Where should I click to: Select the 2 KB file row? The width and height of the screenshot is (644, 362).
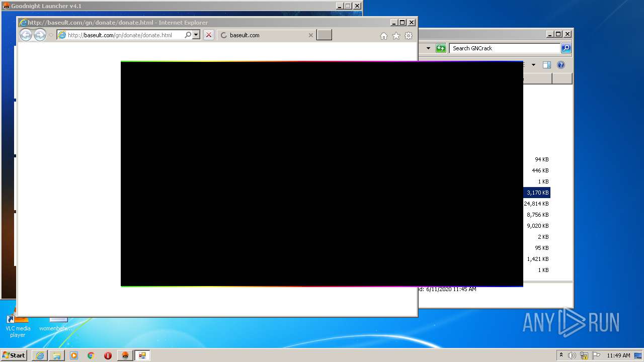tap(536, 237)
